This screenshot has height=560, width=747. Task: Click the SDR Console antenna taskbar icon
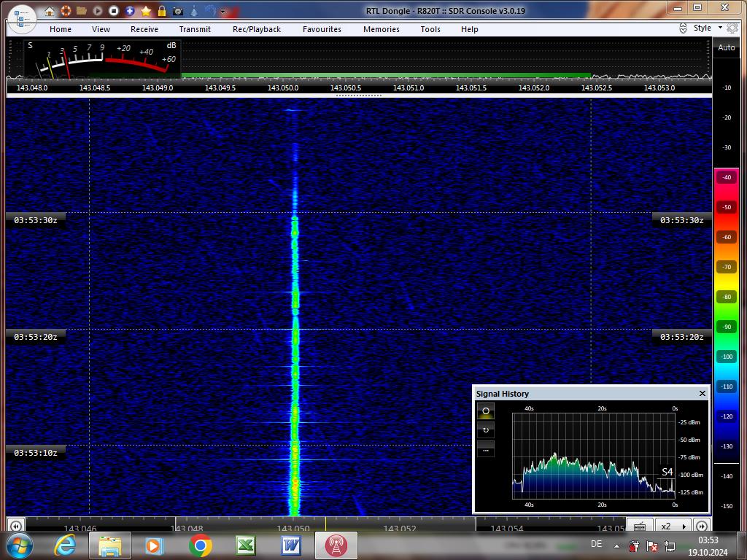[336, 545]
